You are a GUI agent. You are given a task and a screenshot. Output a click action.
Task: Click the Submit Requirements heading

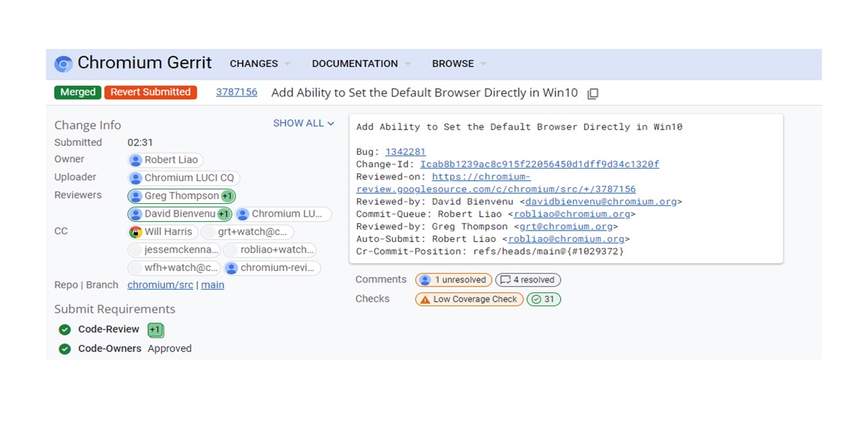[x=114, y=309]
